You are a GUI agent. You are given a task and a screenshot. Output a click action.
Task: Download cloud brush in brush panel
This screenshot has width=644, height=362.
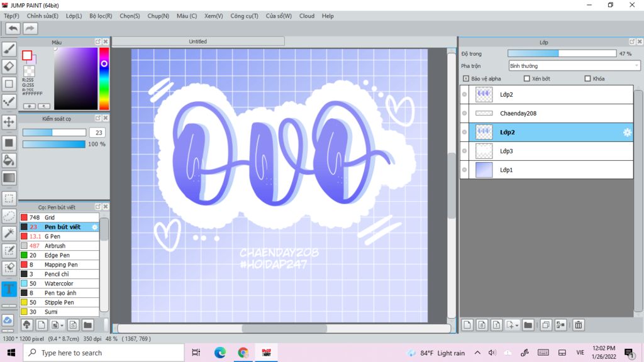27,325
